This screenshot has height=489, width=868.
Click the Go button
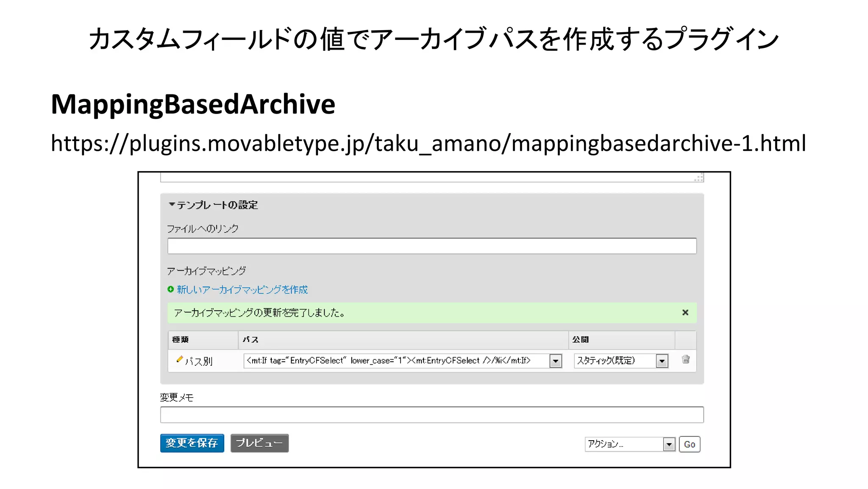[x=690, y=445]
